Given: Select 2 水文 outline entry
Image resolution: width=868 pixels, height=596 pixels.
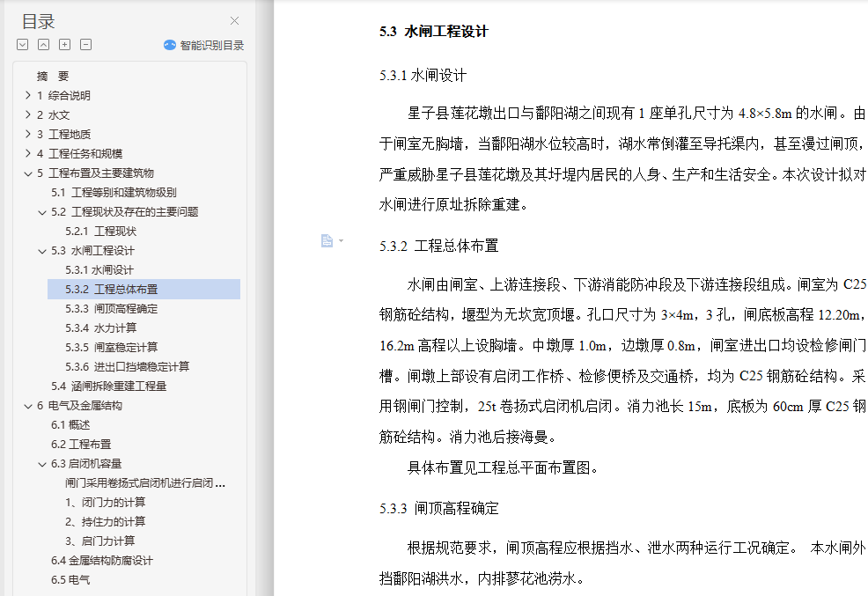Looking at the screenshot, I should tap(53, 115).
